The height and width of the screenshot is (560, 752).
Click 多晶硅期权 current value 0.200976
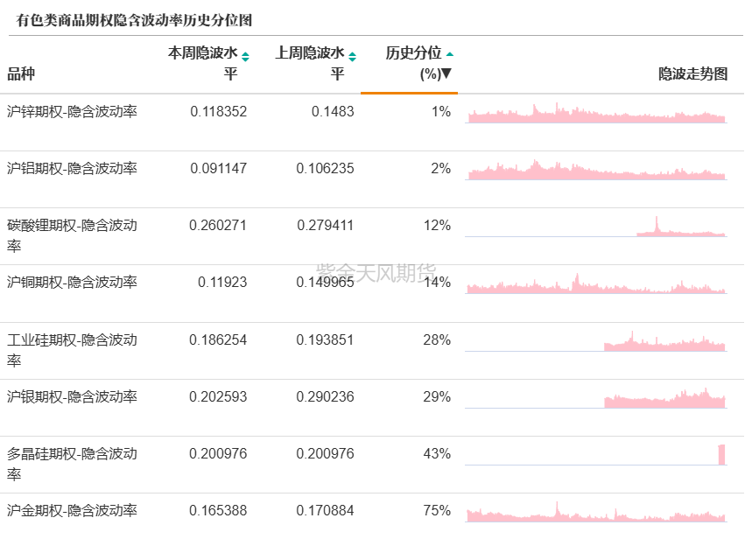[x=218, y=453]
